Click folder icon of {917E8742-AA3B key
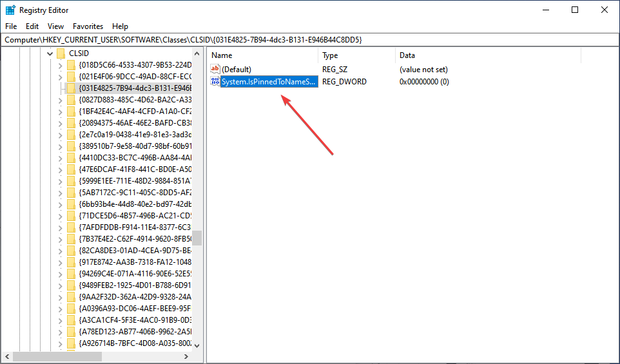The width and height of the screenshot is (620, 364). (x=71, y=262)
